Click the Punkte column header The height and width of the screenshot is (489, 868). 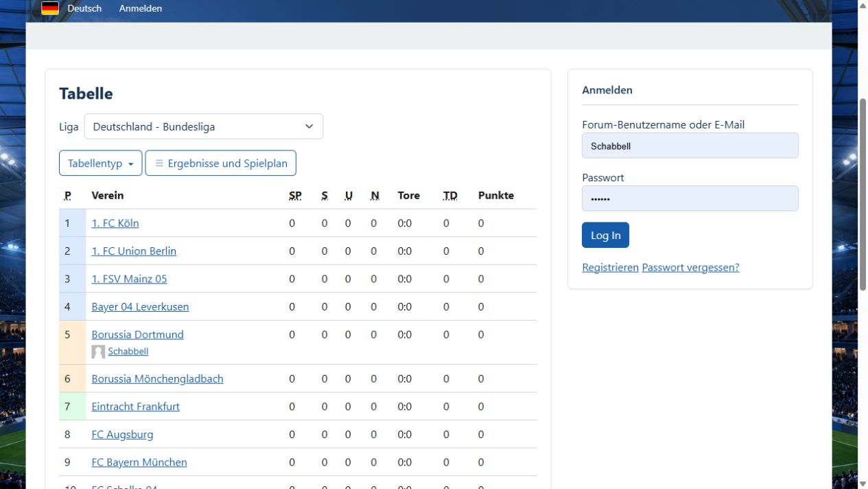point(496,196)
